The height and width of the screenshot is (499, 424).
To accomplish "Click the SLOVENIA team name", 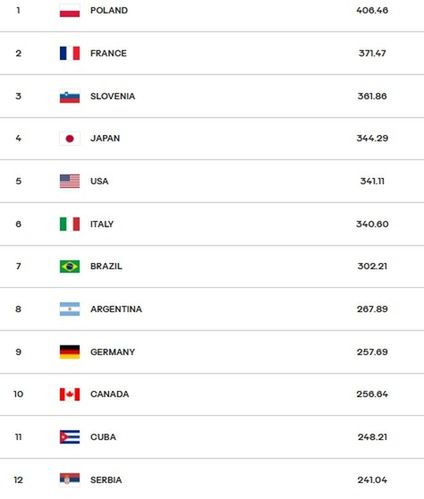I will click(113, 96).
